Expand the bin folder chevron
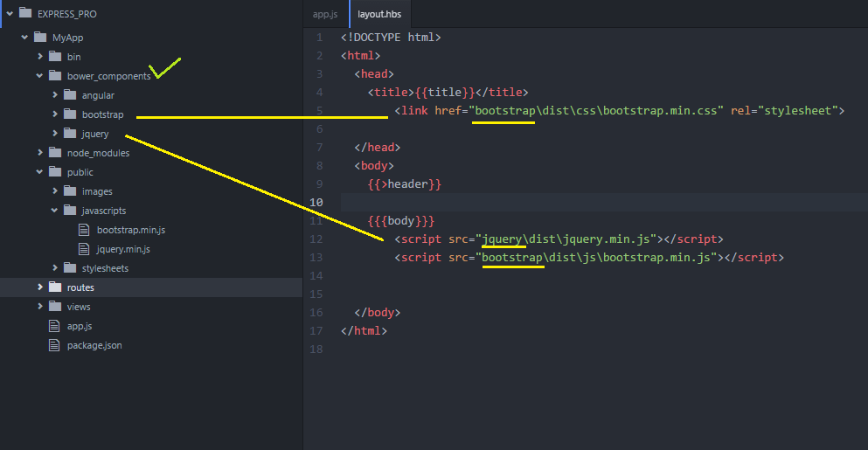 40,57
